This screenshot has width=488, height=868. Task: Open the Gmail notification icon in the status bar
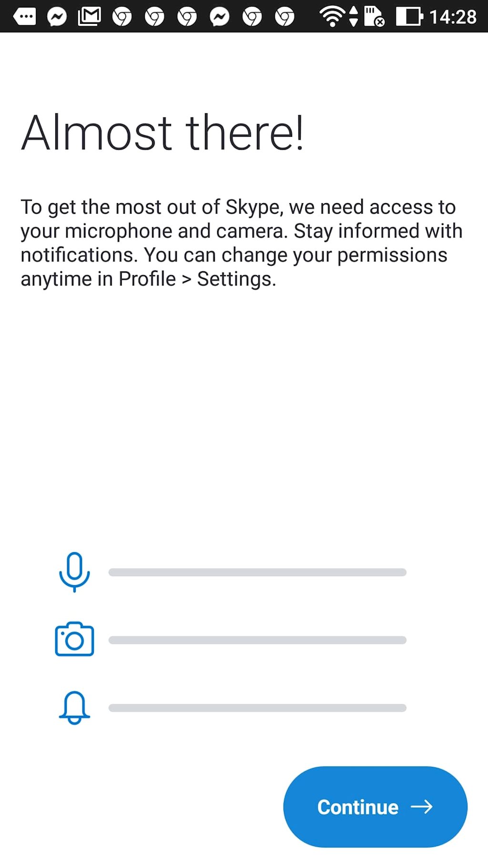click(90, 17)
